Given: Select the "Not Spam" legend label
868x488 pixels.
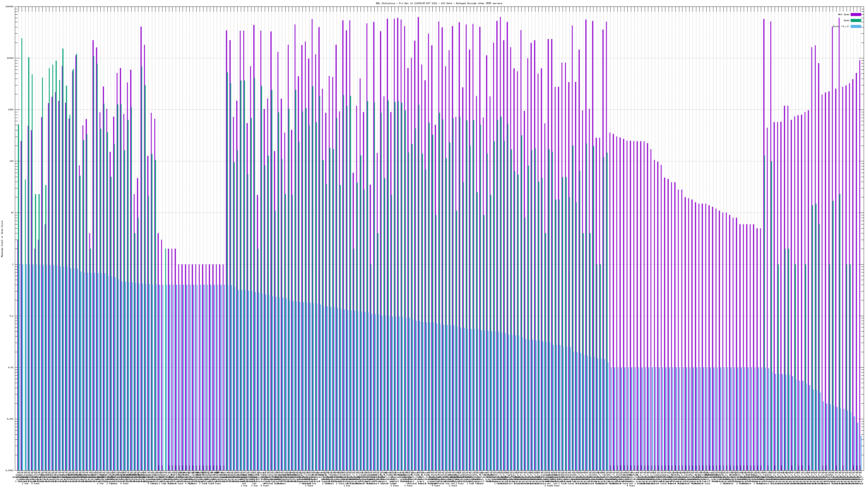Looking at the screenshot, I should 844,14.
